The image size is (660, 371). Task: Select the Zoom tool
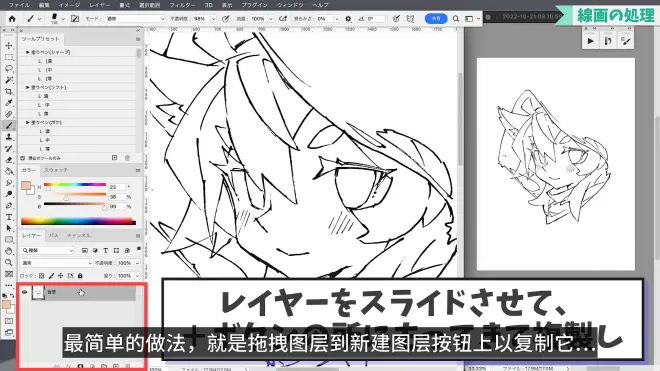click(x=9, y=262)
